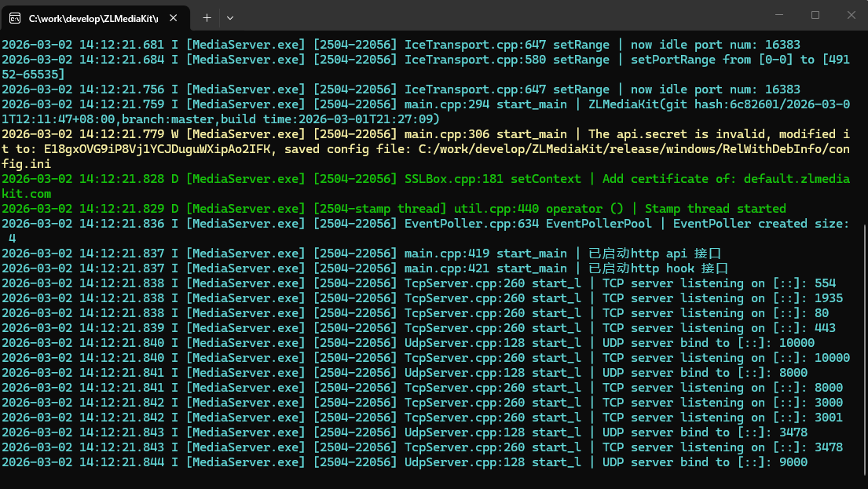Image resolution: width=868 pixels, height=489 pixels.
Task: Select the C:\work\develop\ZLMediaKit tab
Action: 93,17
